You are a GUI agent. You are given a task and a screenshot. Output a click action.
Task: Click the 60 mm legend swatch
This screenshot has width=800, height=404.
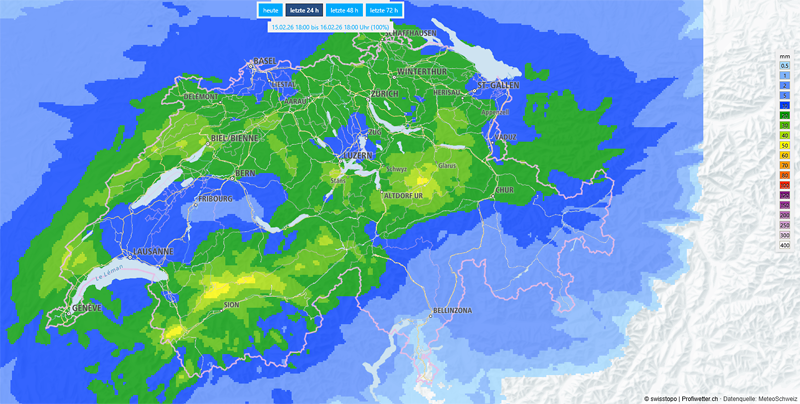coord(785,155)
